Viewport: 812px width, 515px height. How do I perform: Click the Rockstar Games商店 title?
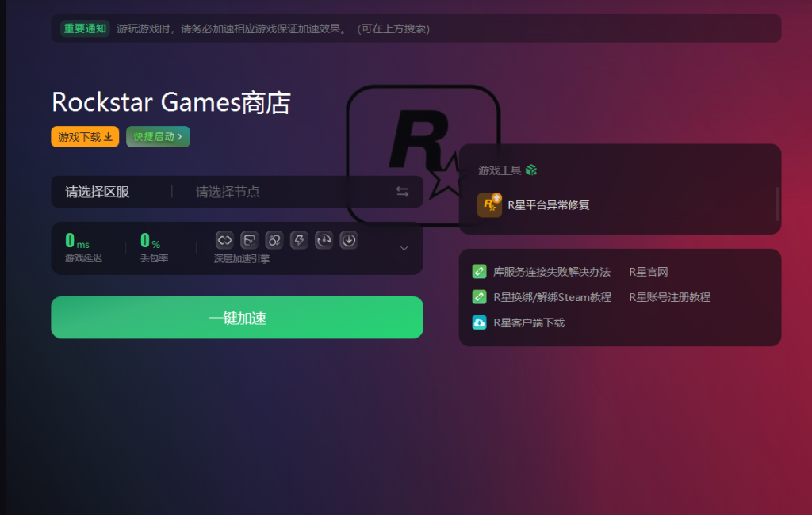(171, 102)
